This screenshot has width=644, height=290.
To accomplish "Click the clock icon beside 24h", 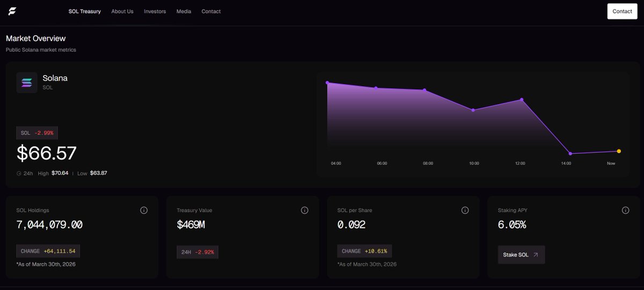I will [x=19, y=173].
